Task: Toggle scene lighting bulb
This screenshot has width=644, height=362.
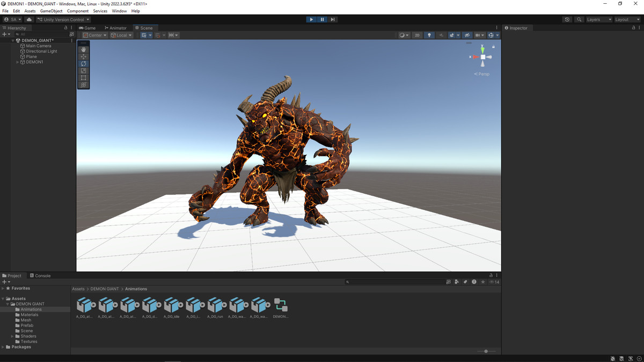Action: click(x=429, y=35)
